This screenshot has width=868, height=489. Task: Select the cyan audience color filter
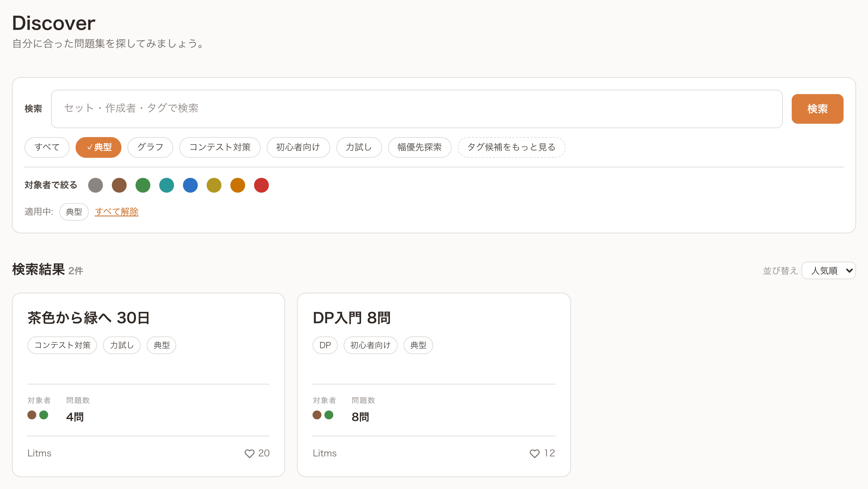167,185
